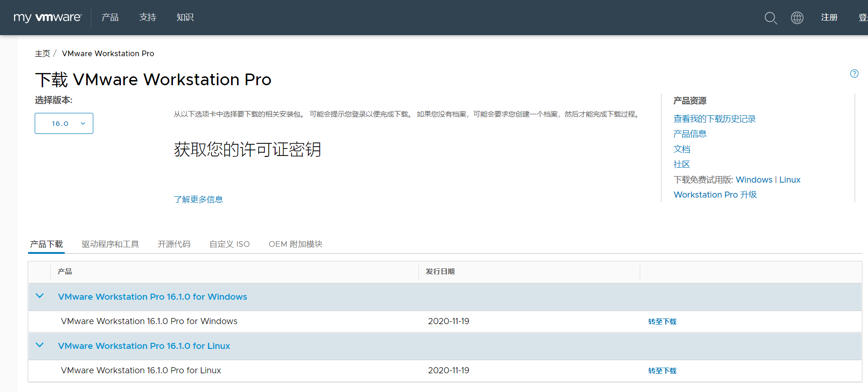Switch to the 驱动程序和工具 tab
The height and width of the screenshot is (392, 868).
pyautogui.click(x=110, y=244)
